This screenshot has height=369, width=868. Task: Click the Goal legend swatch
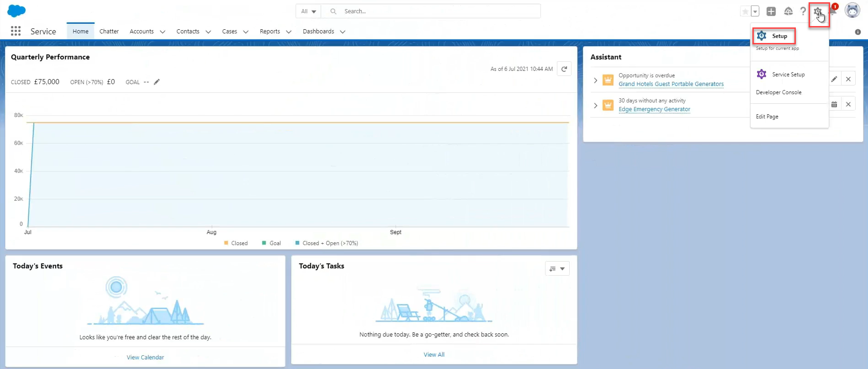(x=264, y=243)
